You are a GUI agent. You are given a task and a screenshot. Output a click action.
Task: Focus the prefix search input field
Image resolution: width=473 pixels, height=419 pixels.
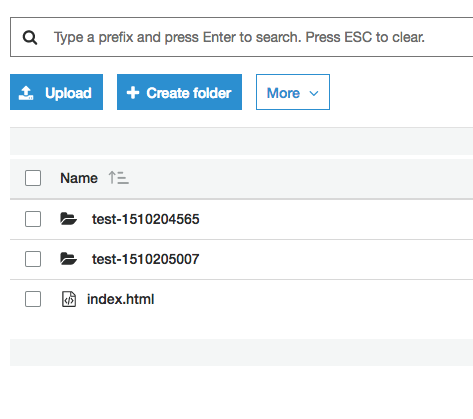pos(242,37)
